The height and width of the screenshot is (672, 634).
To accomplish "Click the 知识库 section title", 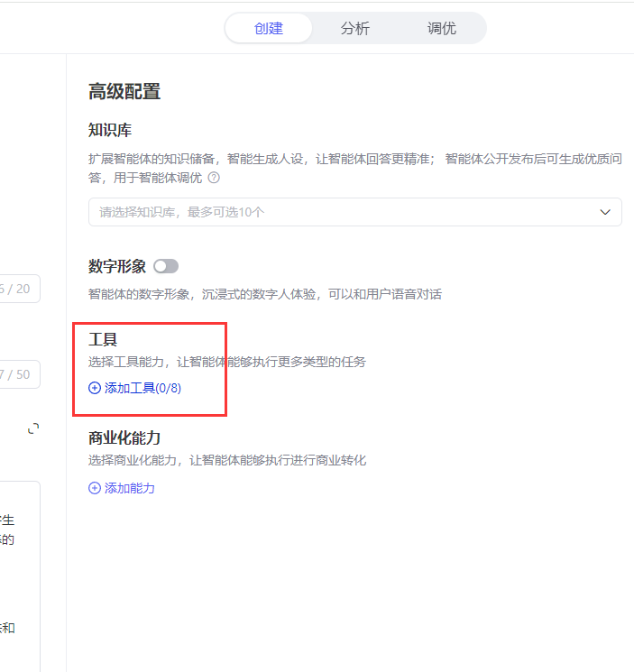I will click(110, 130).
